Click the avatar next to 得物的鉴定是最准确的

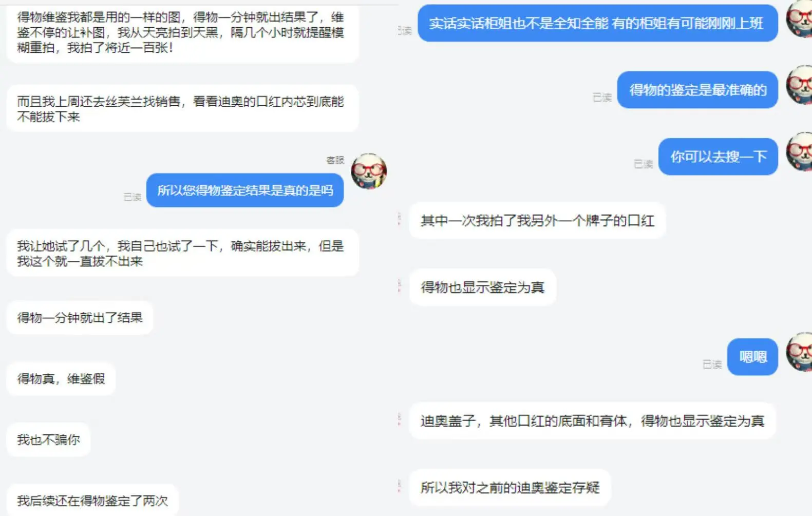pyautogui.click(x=800, y=85)
